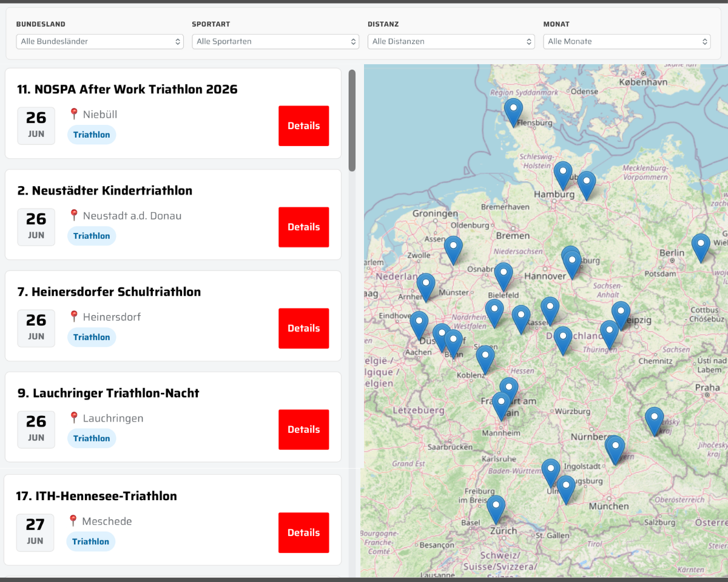Click the Lauchringen location text
728x582 pixels.
(113, 418)
